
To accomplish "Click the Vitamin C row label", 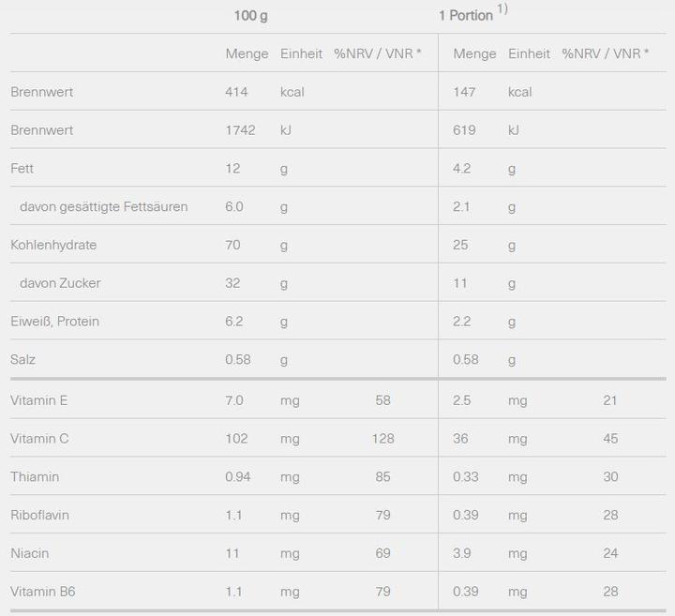I will (x=39, y=439).
